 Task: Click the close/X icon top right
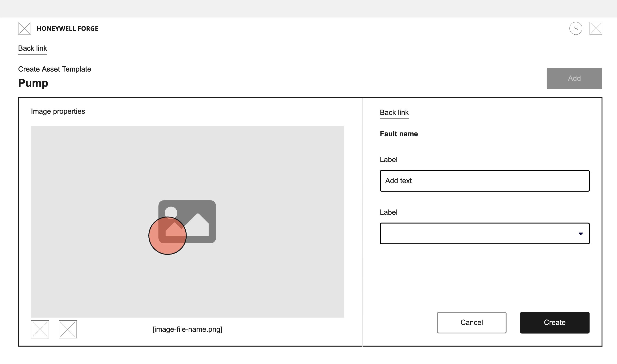coord(597,28)
